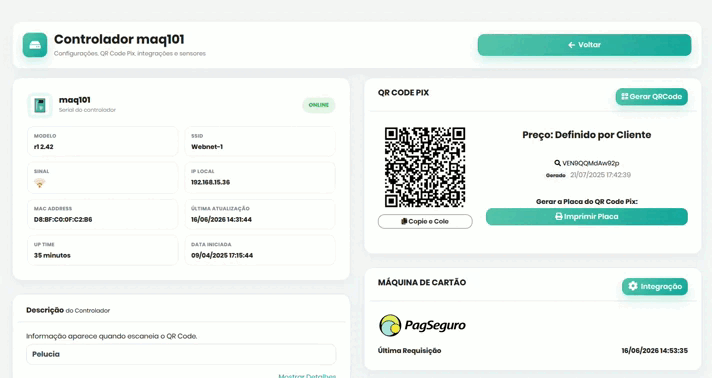
Task: Click the ONLINE status badge
Action: pyautogui.click(x=318, y=105)
